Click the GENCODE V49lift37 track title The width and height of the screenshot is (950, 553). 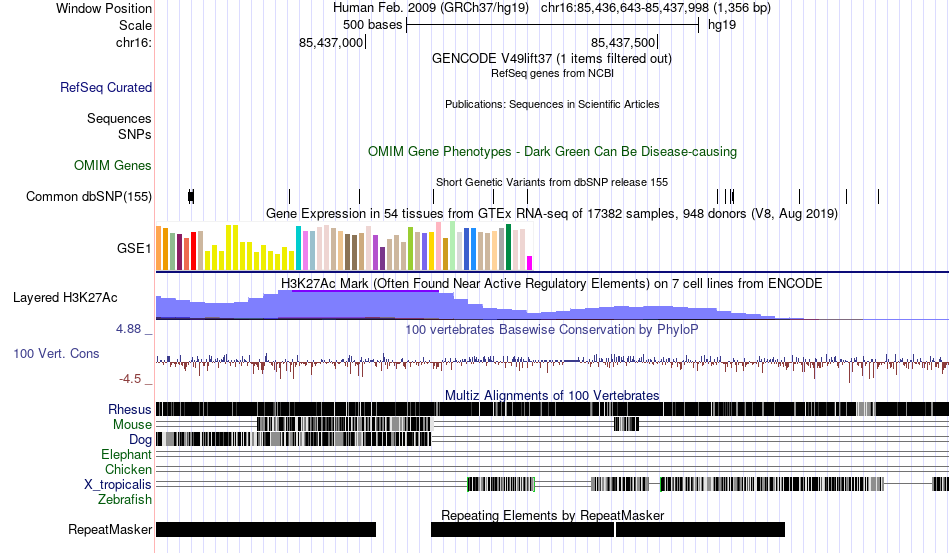pos(551,59)
